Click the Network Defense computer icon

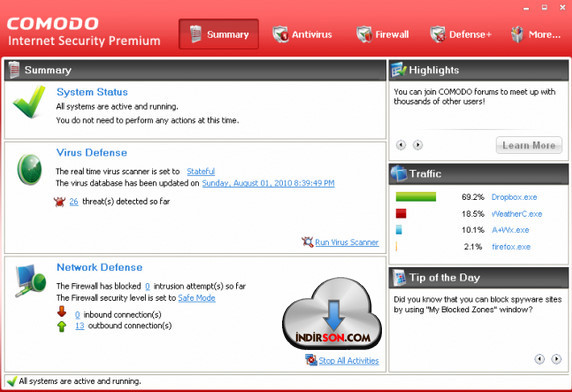[x=31, y=280]
